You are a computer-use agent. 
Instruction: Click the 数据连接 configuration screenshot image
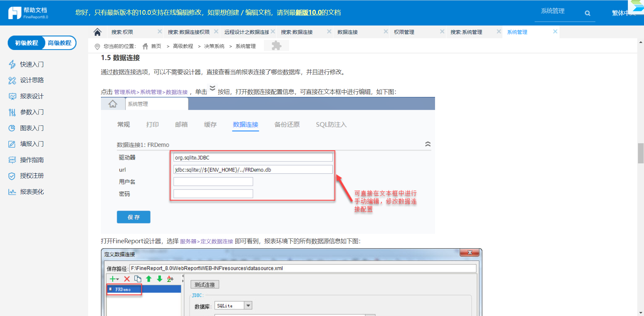(x=268, y=165)
